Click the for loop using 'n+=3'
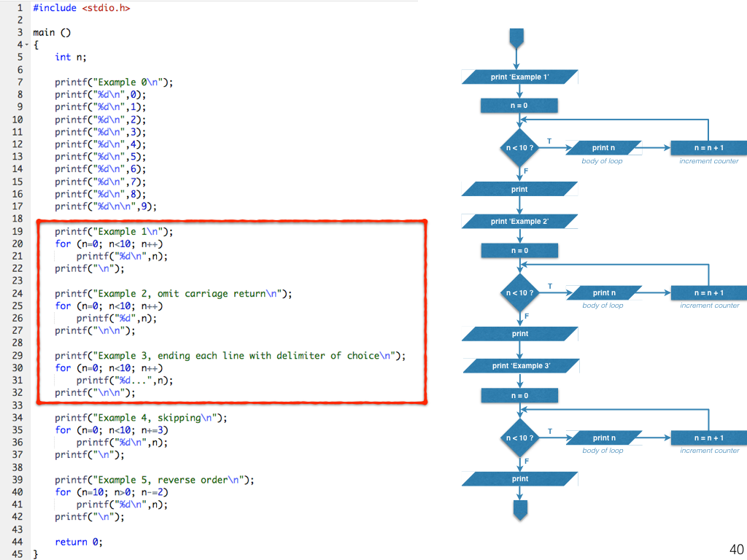 tap(112, 430)
